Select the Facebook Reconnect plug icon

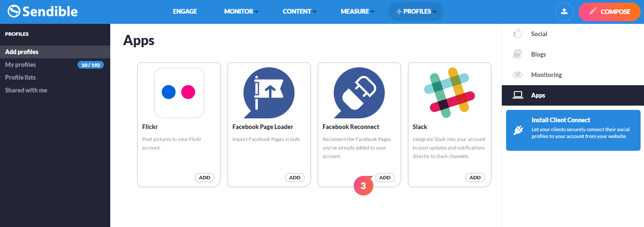pyautogui.click(x=359, y=93)
